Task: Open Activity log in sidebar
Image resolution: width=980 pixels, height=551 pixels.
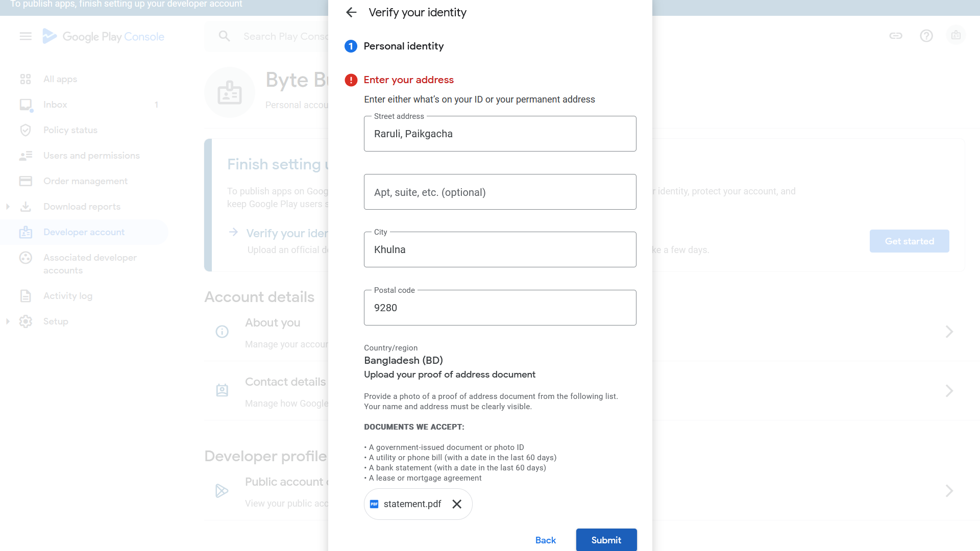Action: 68,296
